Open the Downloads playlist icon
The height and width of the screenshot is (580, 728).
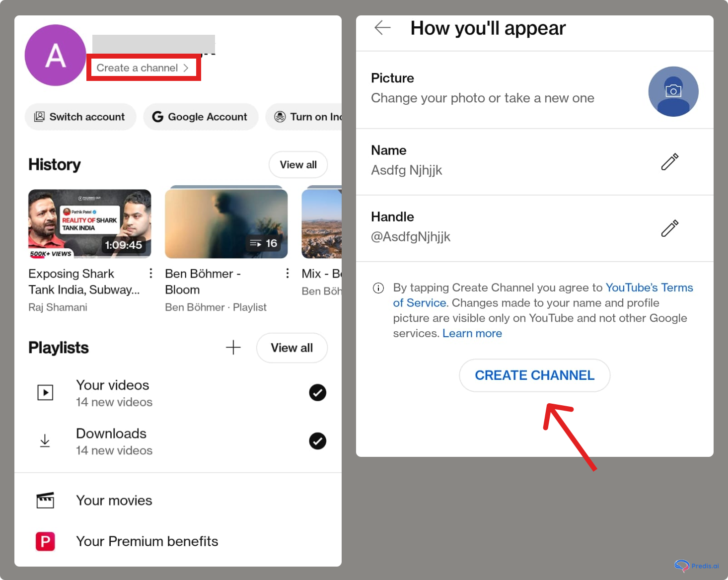coord(45,441)
